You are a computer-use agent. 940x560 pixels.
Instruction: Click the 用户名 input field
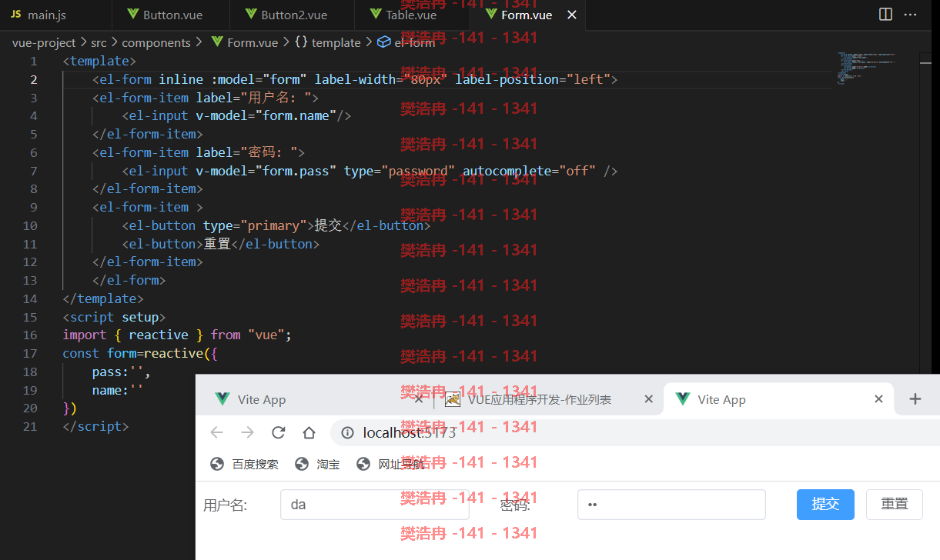pyautogui.click(x=375, y=505)
